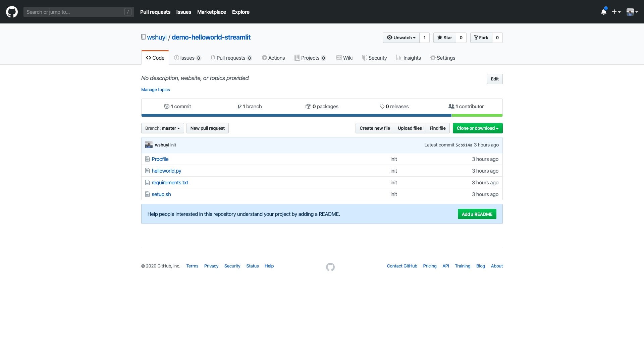Open footer Pricing link
This screenshot has height=362, width=644.
[x=430, y=266]
